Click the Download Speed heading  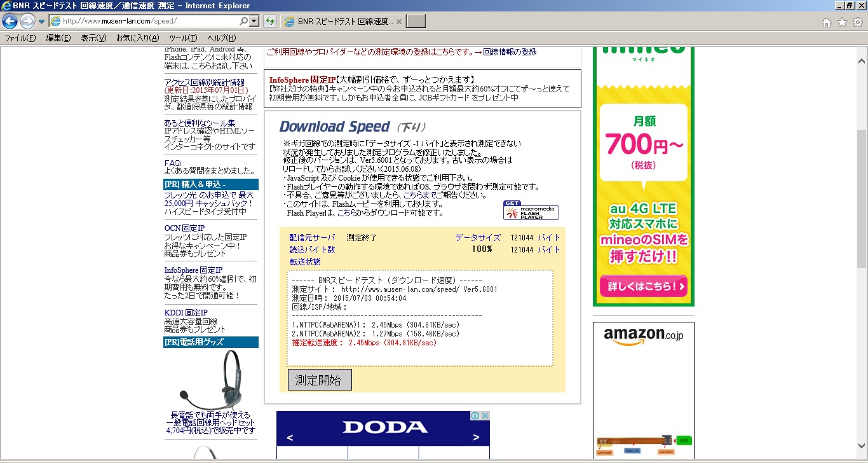tap(334, 127)
